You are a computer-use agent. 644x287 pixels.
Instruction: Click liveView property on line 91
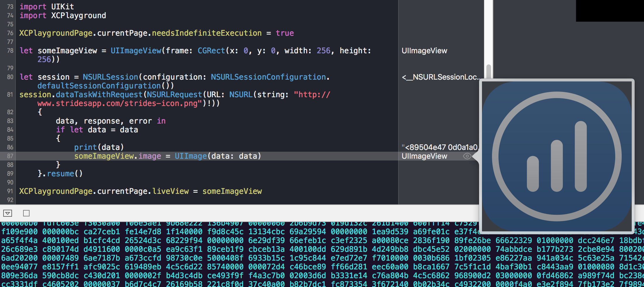coord(171,191)
